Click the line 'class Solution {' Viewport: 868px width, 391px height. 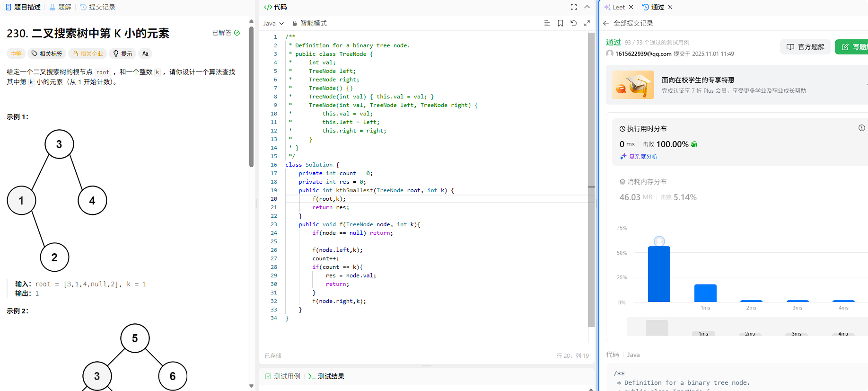pyautogui.click(x=312, y=165)
